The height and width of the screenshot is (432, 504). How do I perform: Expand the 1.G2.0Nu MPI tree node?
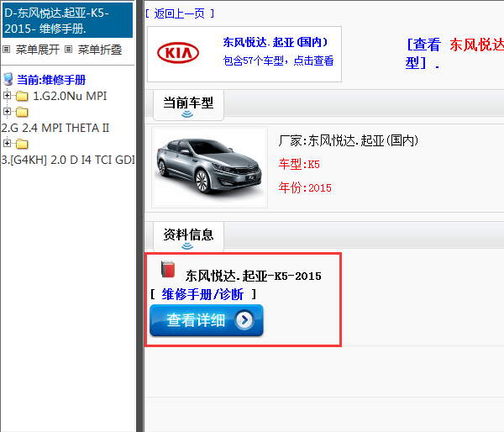(x=7, y=96)
